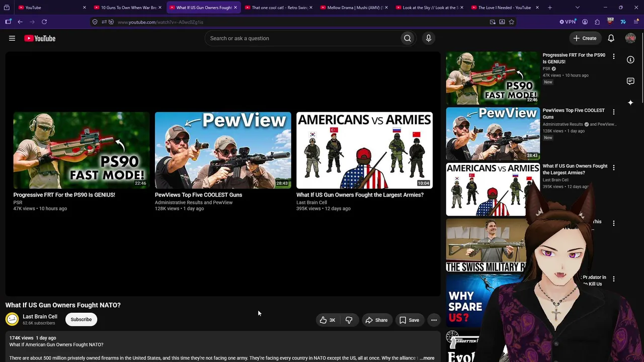Open Last Brain Cell channel name link
644x362 pixels.
coord(40,316)
